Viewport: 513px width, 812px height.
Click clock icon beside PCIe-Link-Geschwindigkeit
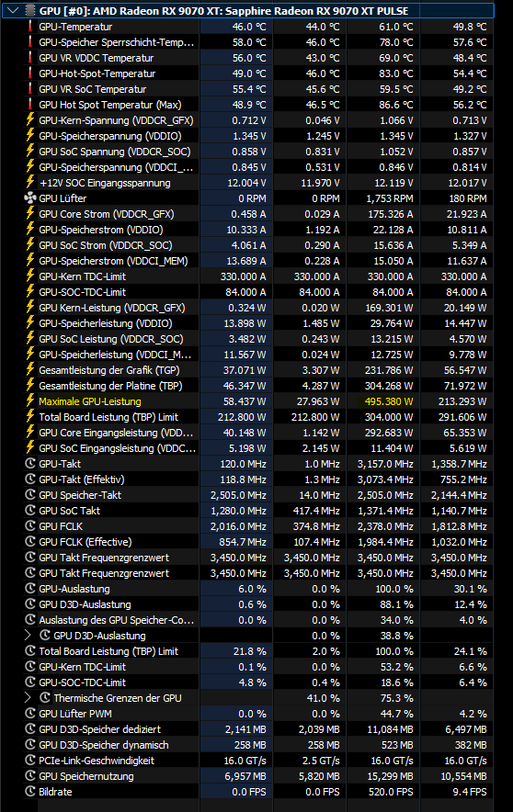(x=30, y=761)
